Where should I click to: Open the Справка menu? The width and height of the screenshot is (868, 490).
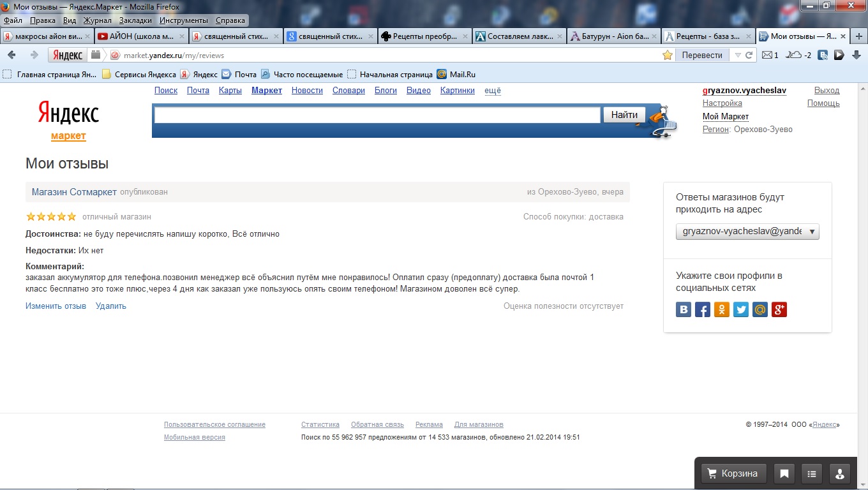tap(230, 20)
